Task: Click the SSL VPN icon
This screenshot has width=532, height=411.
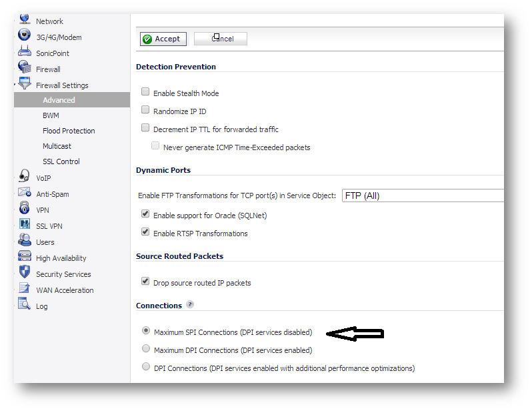Action: [x=25, y=224]
